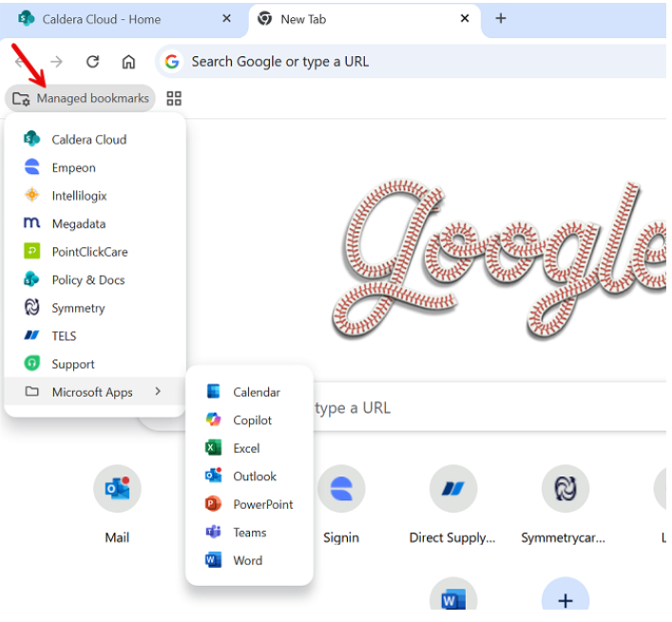
Task: Open a new tab with the plus button
Action: tap(501, 18)
